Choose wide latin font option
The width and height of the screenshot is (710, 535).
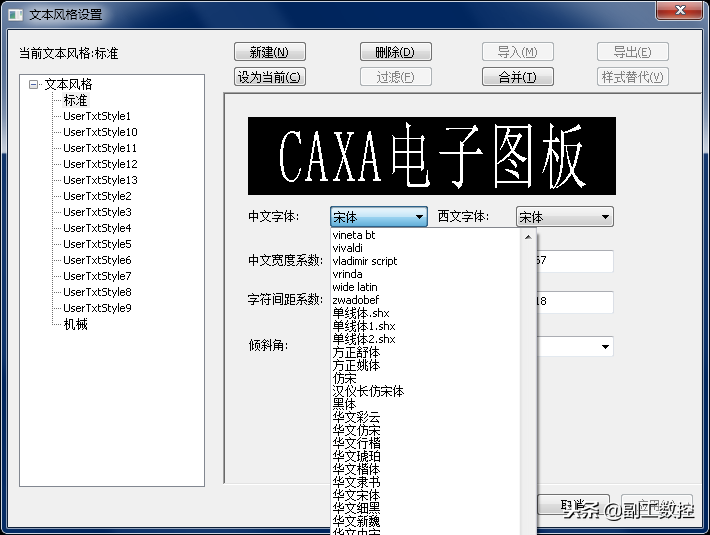(426, 287)
